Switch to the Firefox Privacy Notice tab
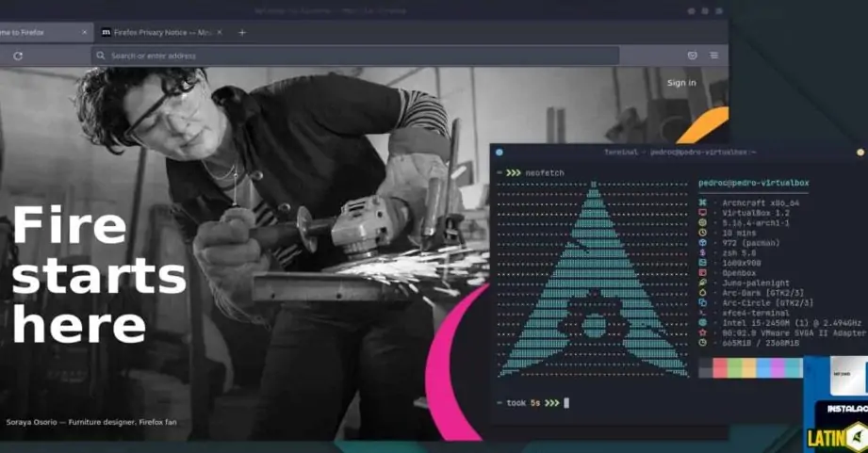The image size is (868, 453). pos(162,33)
